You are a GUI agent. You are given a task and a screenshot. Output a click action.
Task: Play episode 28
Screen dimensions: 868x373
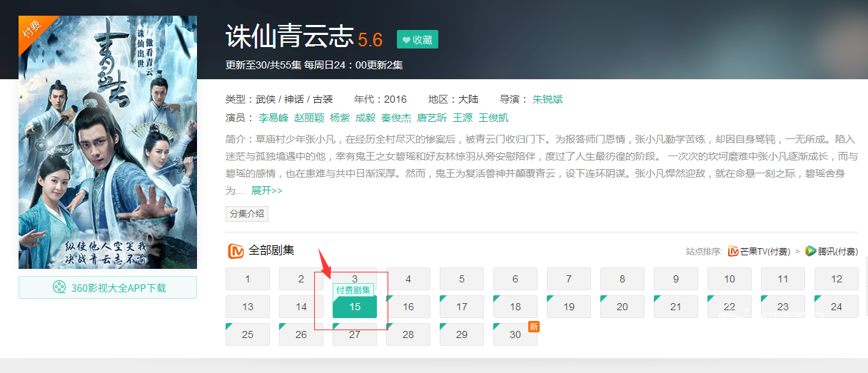(408, 334)
